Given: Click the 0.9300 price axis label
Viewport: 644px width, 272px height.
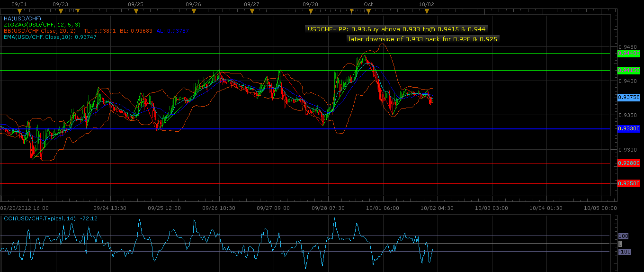Looking at the screenshot, I should (x=628, y=149).
